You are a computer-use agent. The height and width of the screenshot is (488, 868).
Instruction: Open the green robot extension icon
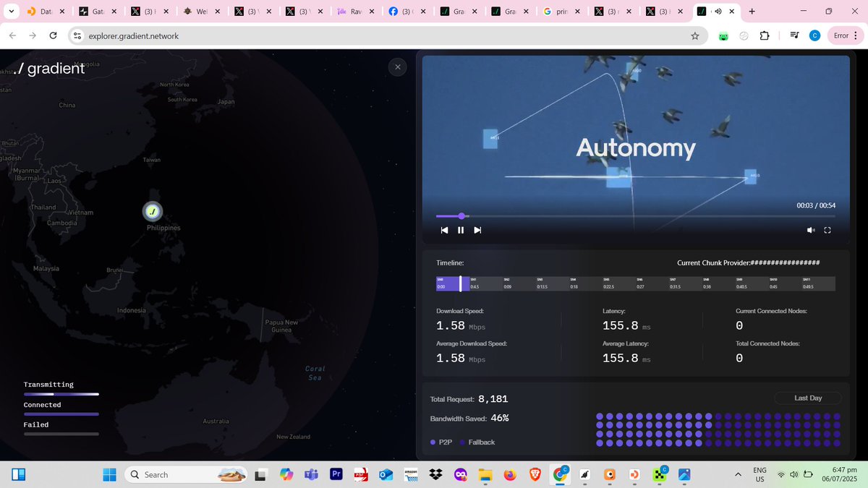pos(723,35)
